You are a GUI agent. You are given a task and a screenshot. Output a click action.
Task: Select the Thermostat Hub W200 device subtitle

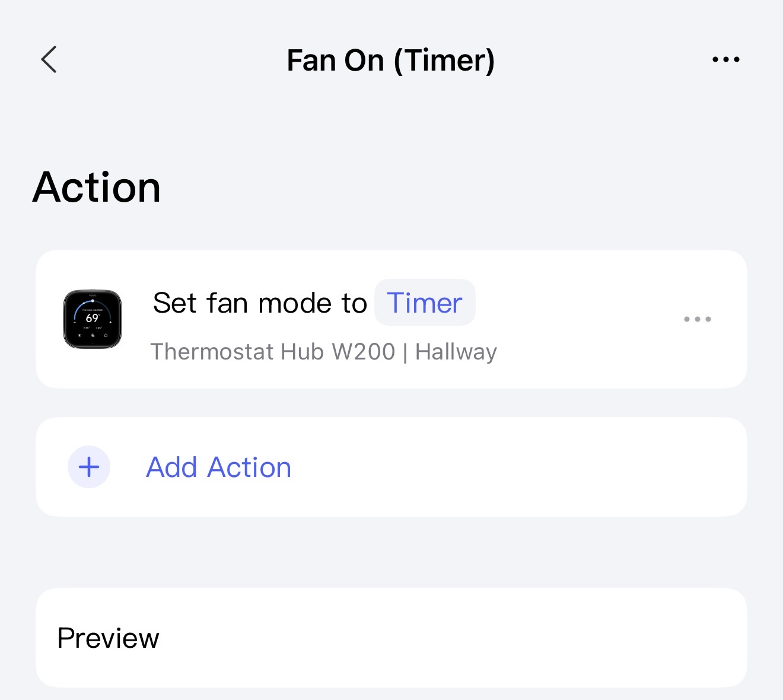pyautogui.click(x=273, y=352)
